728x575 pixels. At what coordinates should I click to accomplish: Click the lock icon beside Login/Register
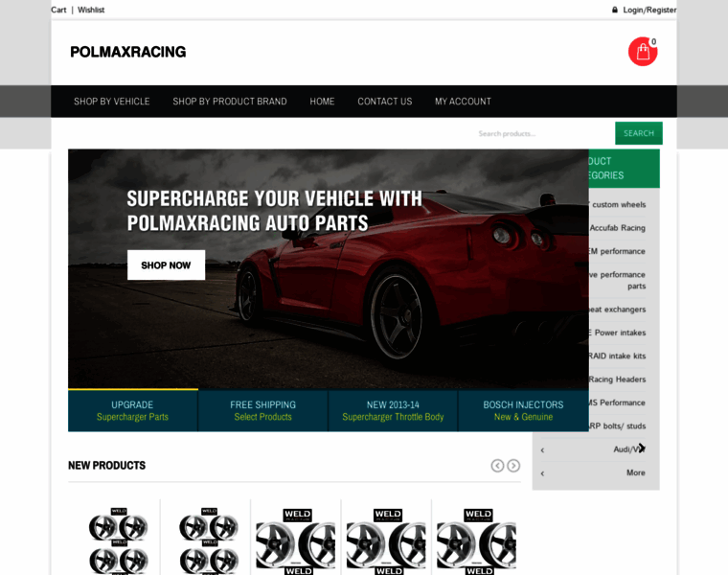(x=615, y=10)
